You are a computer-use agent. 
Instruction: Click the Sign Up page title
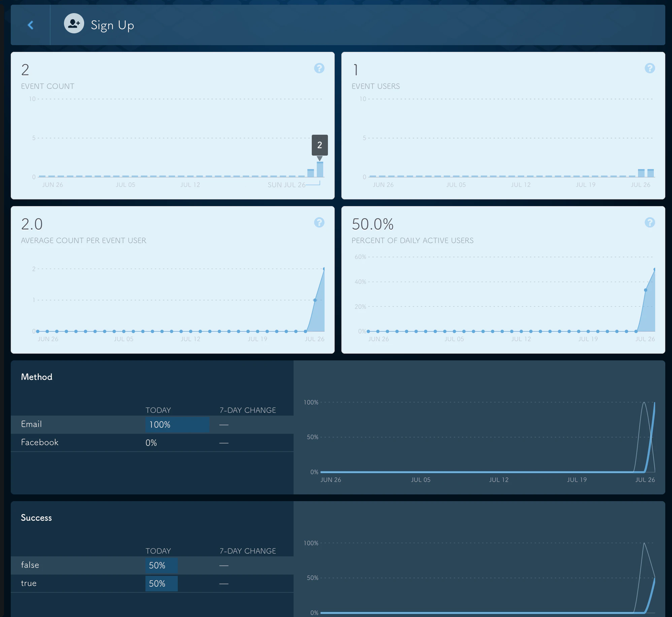tap(112, 26)
